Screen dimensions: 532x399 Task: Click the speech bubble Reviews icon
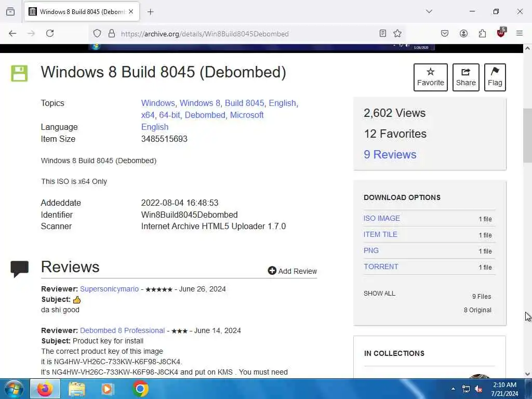click(19, 269)
